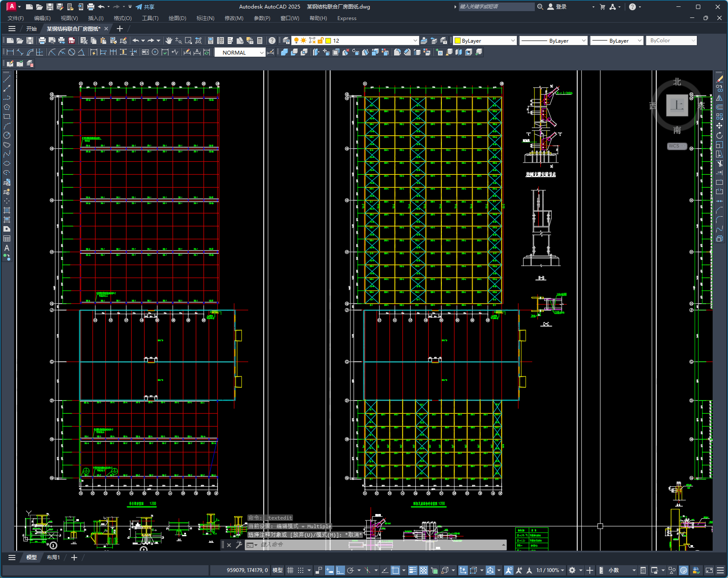Viewport: 728px width, 578px height.
Task: Click the Plot printer icon
Action: [x=42, y=41]
